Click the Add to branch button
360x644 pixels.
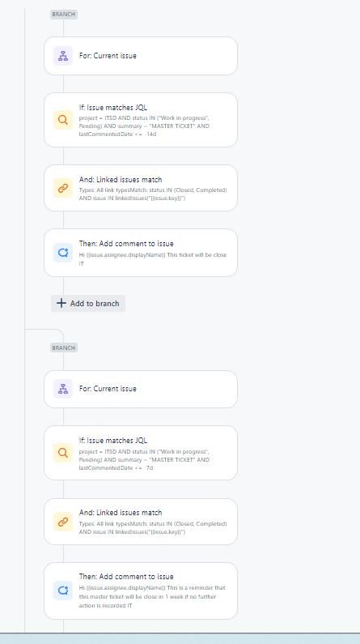tap(88, 303)
